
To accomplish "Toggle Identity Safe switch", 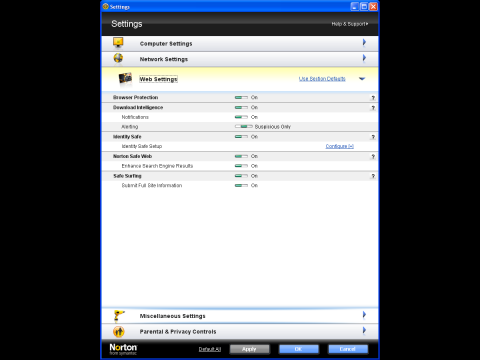I will tap(241, 137).
